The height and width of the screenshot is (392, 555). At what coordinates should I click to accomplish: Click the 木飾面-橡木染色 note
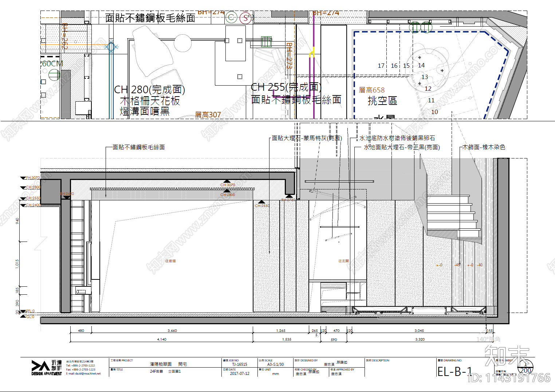[x=484, y=147]
